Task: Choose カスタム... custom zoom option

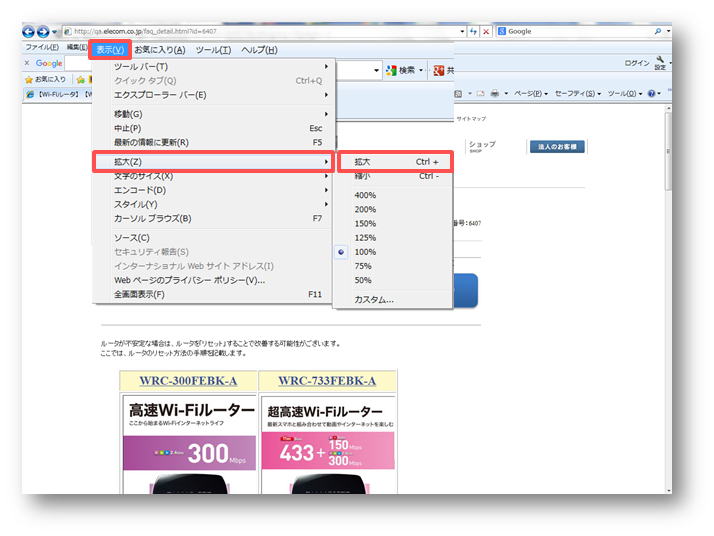Action: click(394, 300)
